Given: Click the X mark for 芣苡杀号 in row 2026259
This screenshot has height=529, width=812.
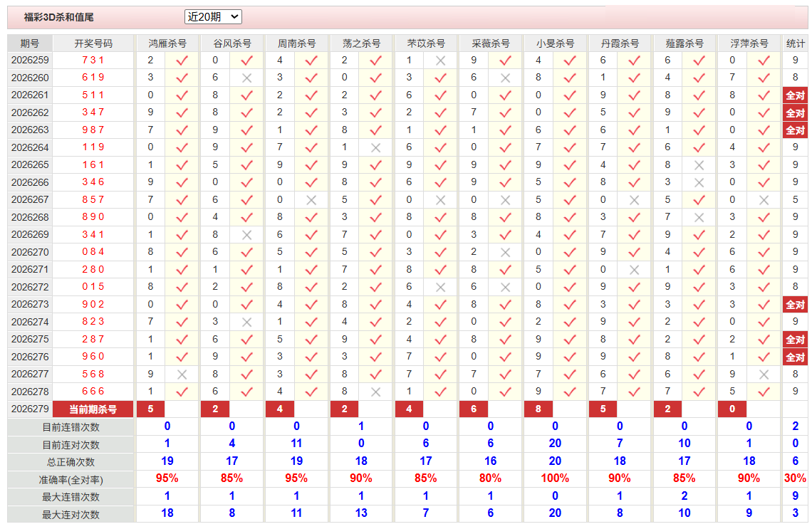Looking at the screenshot, I should point(441,61).
